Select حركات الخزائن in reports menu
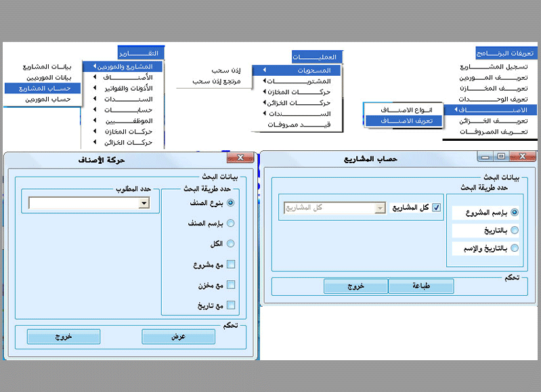 coord(123,142)
